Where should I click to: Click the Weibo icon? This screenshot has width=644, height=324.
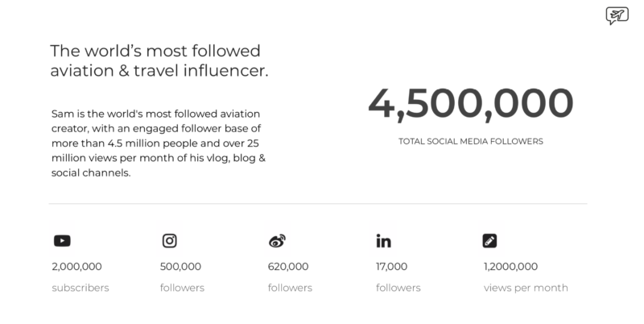[277, 240]
